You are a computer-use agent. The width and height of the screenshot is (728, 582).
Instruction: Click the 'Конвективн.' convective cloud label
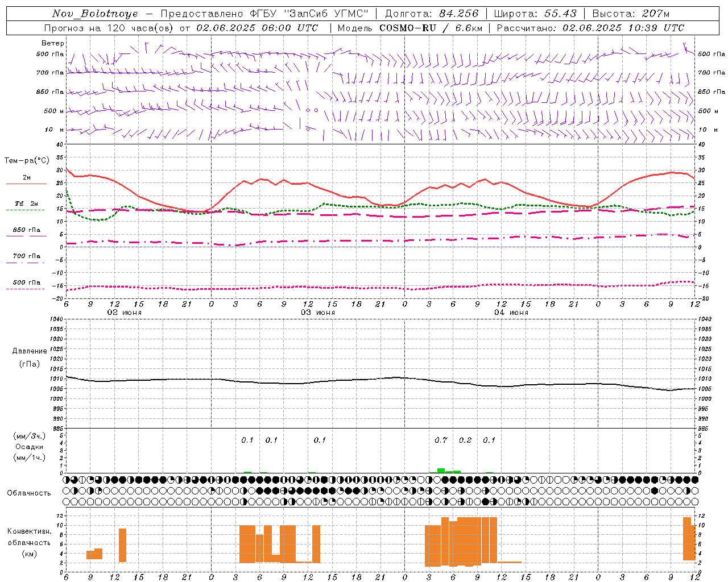tap(30, 531)
